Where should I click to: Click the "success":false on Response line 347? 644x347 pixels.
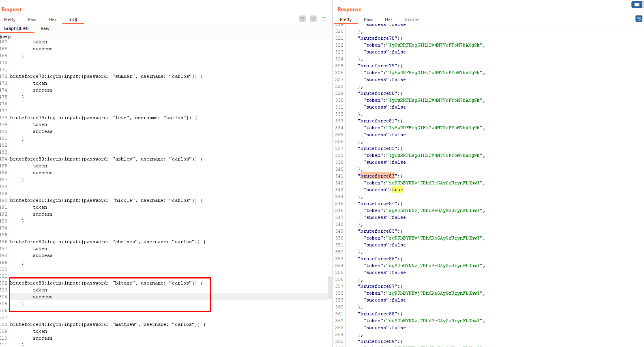384,217
